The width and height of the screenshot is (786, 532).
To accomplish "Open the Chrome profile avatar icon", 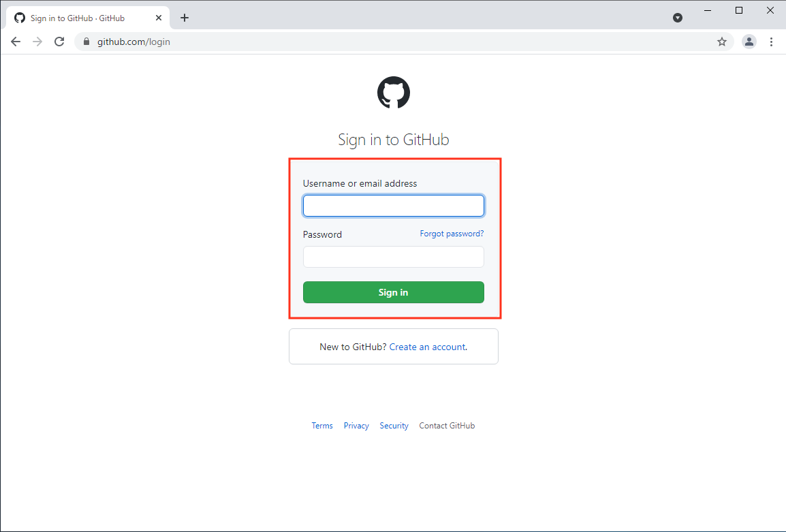I will click(749, 42).
